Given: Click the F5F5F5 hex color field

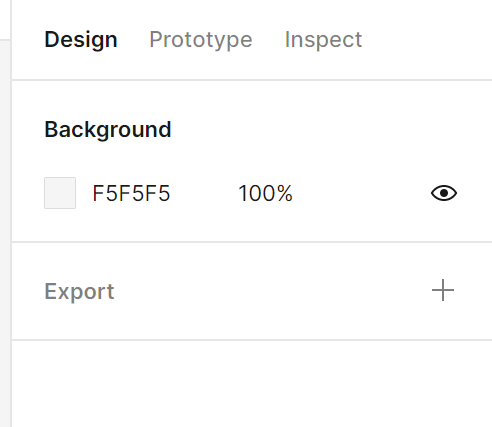Looking at the screenshot, I should click(x=131, y=193).
